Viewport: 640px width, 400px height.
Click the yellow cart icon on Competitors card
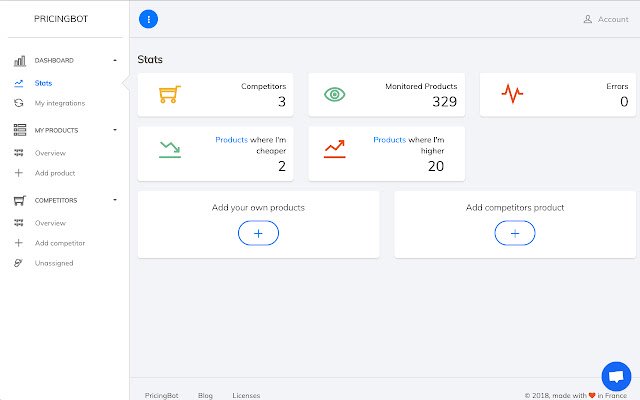[170, 94]
